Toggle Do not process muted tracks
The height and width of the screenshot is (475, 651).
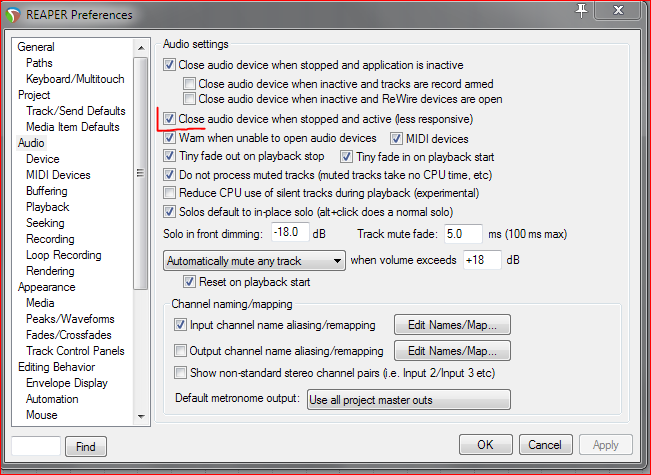[x=169, y=175]
